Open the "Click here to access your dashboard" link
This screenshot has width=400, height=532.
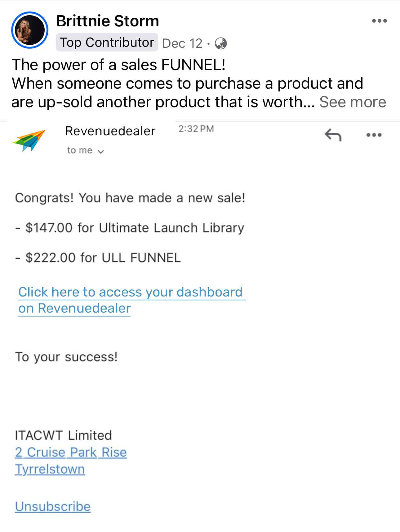(x=130, y=292)
